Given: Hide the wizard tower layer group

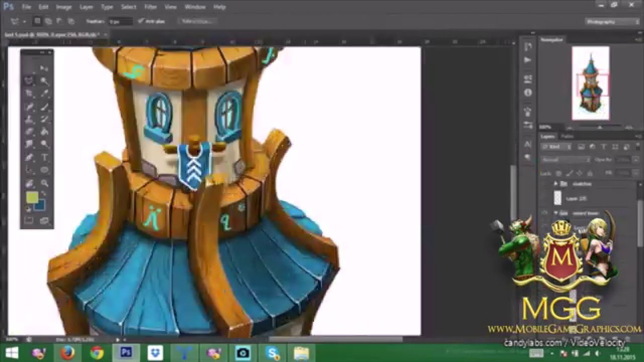Looking at the screenshot, I should point(544,213).
